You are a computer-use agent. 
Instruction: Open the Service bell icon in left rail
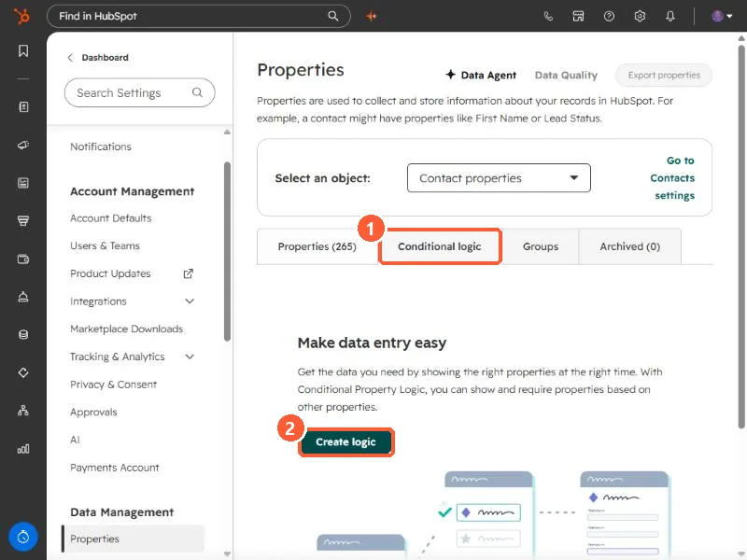[23, 297]
